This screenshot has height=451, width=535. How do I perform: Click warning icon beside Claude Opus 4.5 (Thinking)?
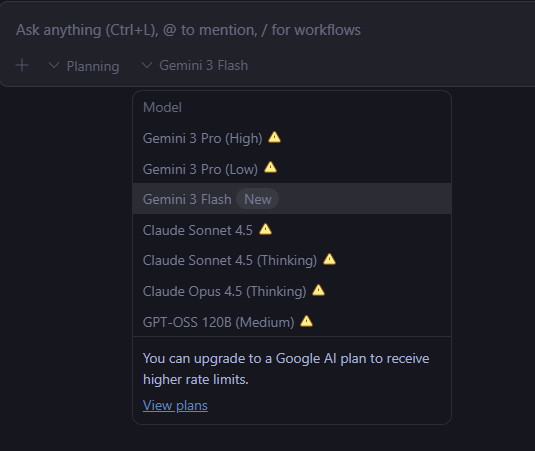tap(318, 290)
